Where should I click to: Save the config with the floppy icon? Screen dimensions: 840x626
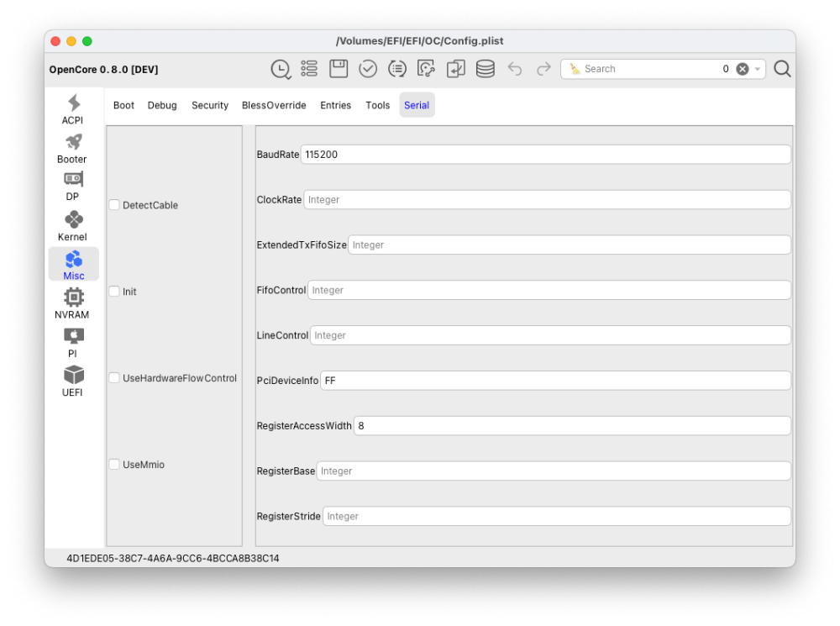click(339, 69)
